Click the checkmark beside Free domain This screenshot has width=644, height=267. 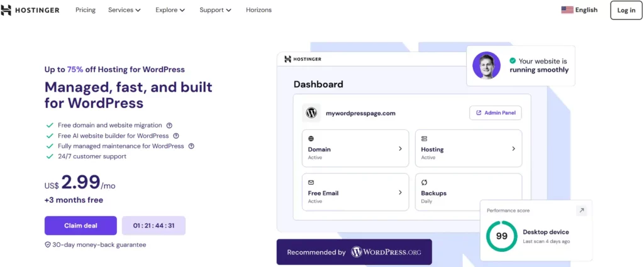tap(50, 126)
